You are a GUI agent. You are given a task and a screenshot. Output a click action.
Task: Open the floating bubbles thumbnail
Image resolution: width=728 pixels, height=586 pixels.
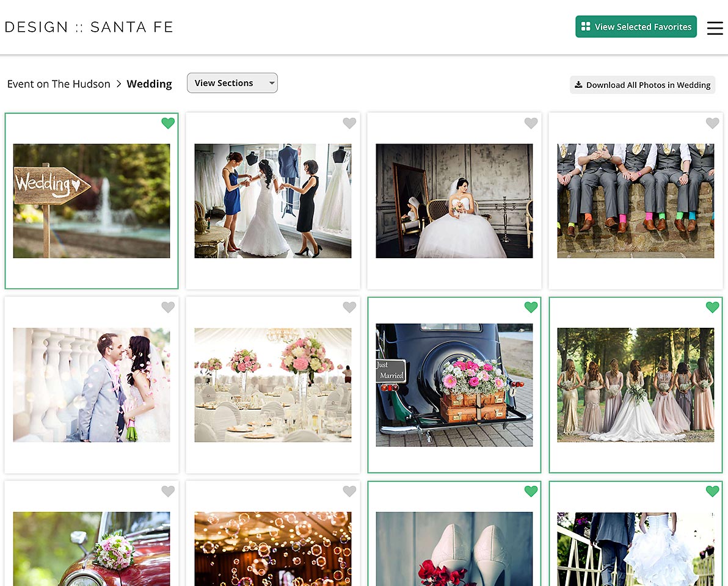tap(273, 549)
